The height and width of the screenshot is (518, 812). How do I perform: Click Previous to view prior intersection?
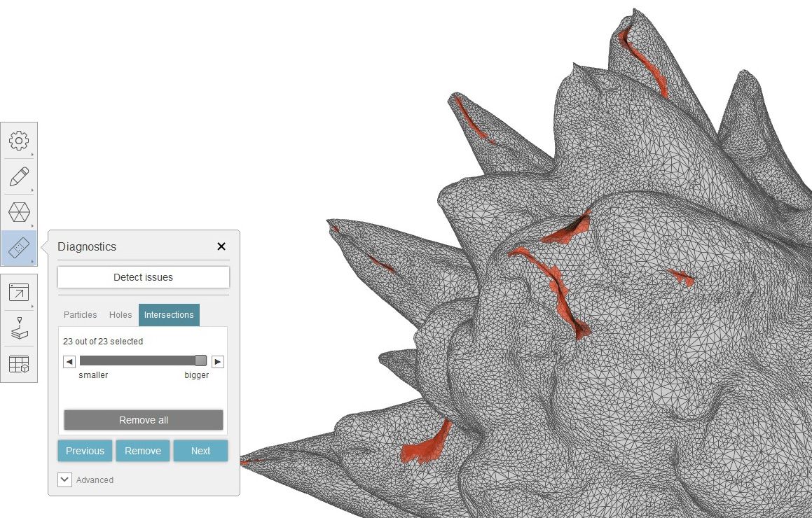coord(85,451)
